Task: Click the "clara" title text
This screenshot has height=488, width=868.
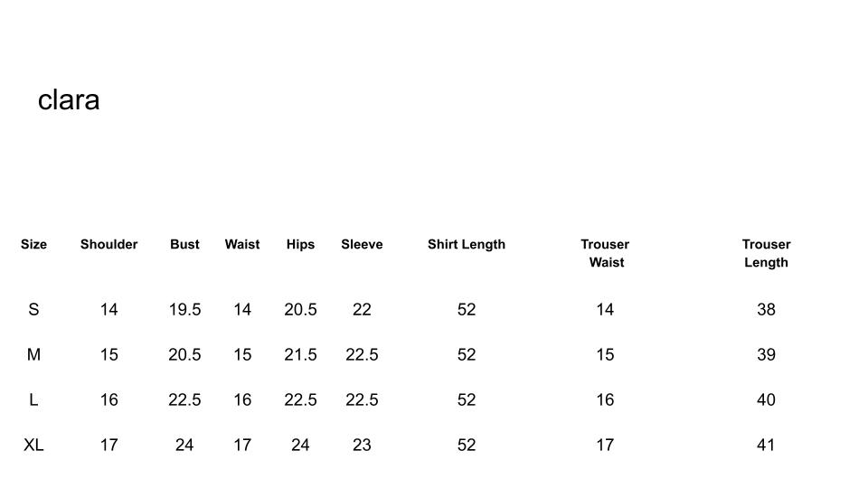Action: tap(69, 100)
